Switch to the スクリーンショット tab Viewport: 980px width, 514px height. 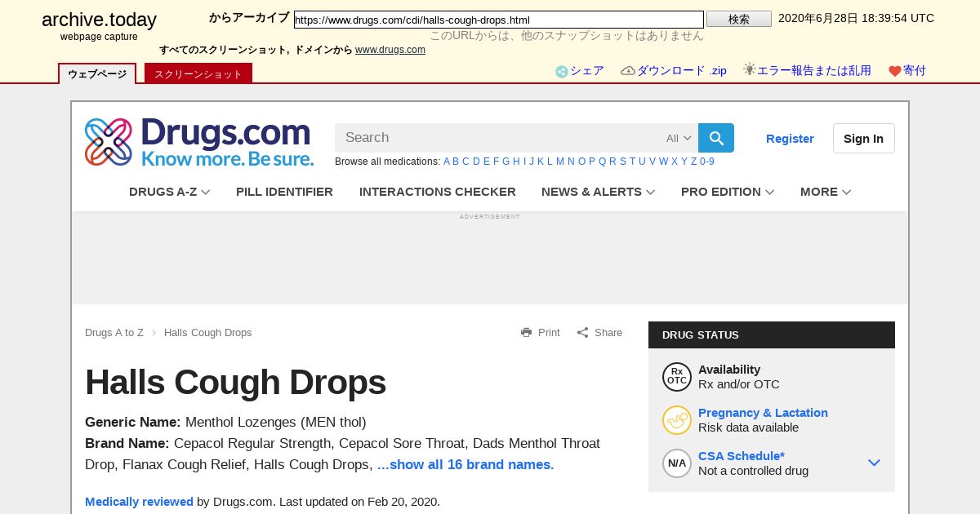click(x=198, y=73)
